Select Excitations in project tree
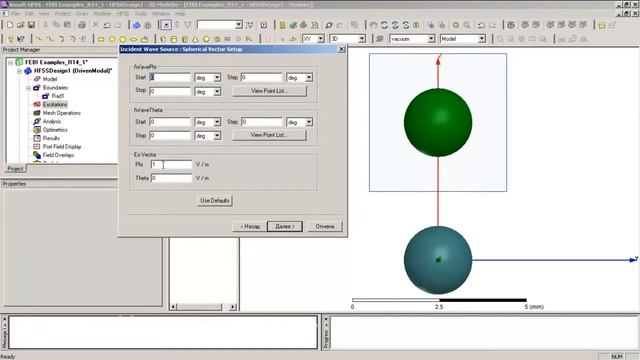Viewport: 640px width, 360px height. (x=55, y=104)
